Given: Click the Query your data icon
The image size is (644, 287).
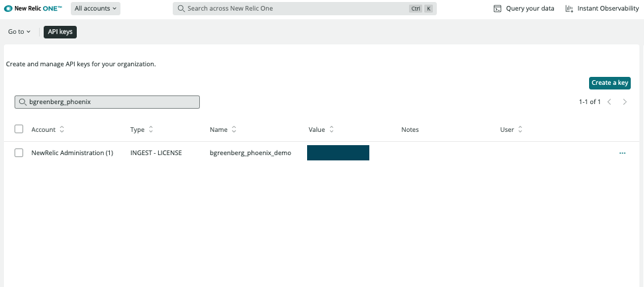Looking at the screenshot, I should coord(498,9).
